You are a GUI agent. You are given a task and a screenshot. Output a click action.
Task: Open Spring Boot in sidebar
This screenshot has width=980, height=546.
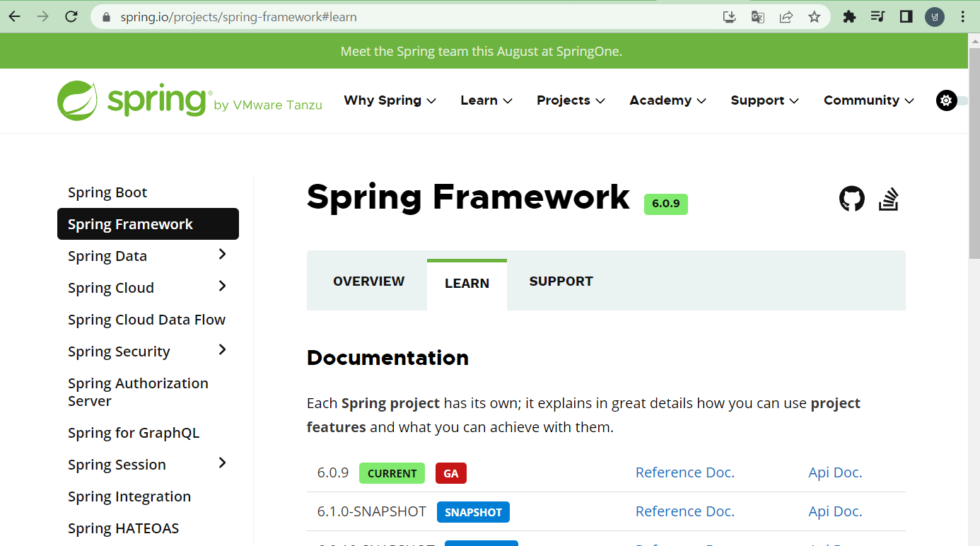coord(107,192)
